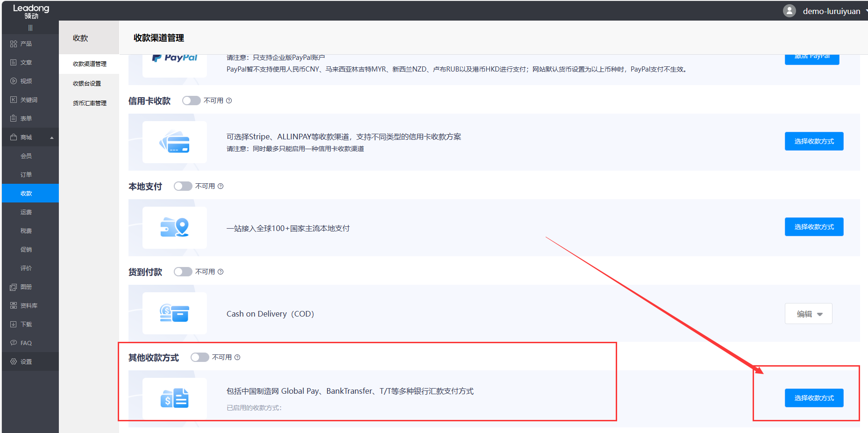The height and width of the screenshot is (433, 868).
Task: Enable the 信用卡收款 toggle
Action: click(x=191, y=100)
